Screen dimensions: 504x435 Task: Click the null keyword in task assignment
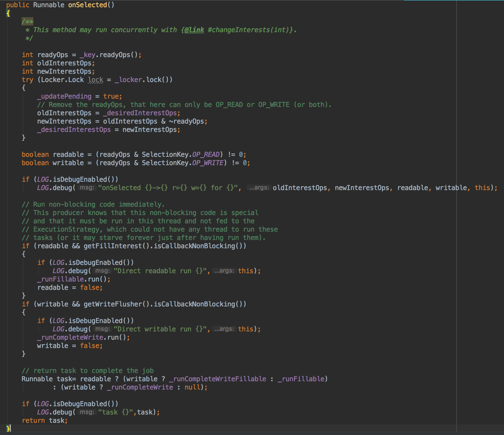pos(192,387)
